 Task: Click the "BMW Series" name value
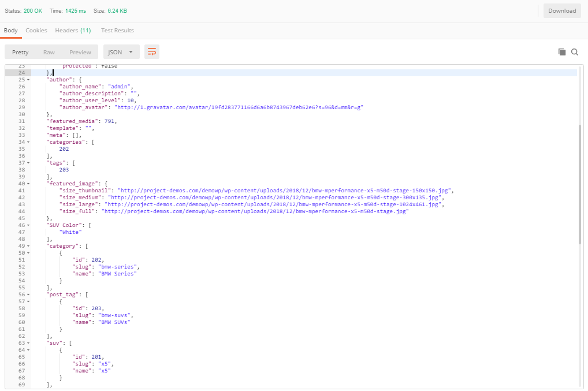(117, 274)
